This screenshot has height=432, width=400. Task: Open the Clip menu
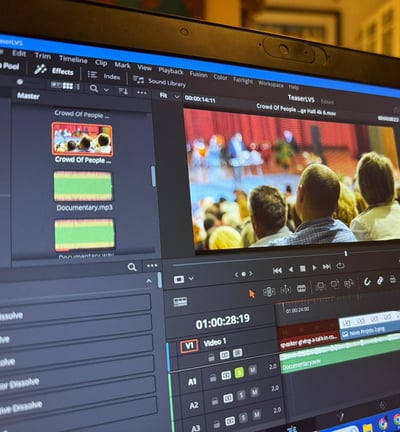tap(101, 63)
